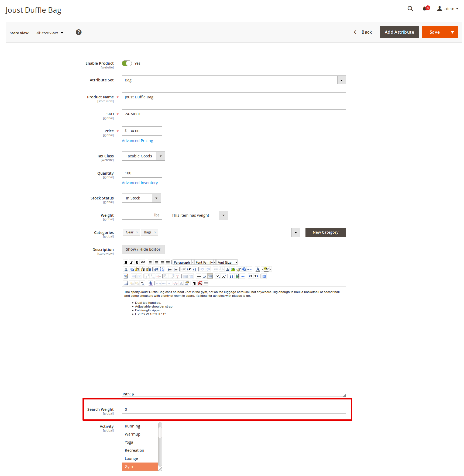Open the admin user account menu

[x=449, y=8]
